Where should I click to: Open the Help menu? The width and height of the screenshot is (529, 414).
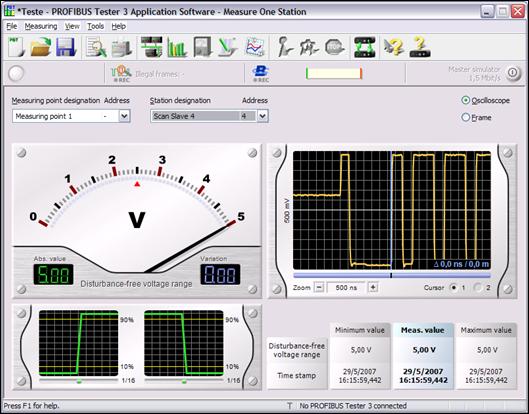pyautogui.click(x=118, y=26)
